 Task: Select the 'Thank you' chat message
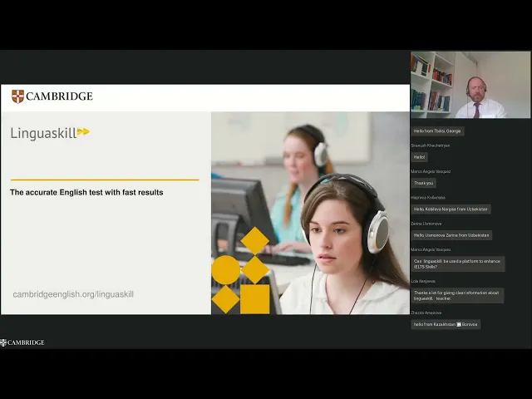click(x=423, y=183)
